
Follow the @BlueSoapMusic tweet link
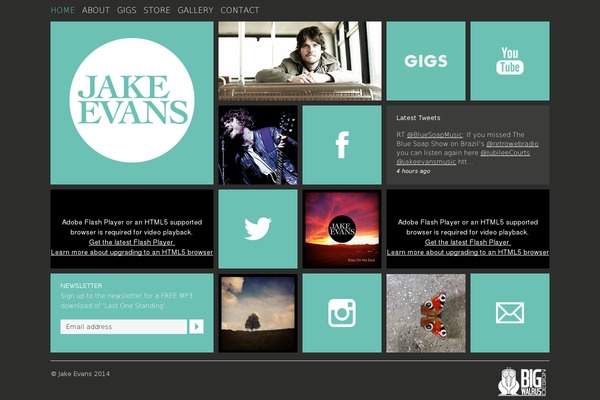pyautogui.click(x=434, y=135)
